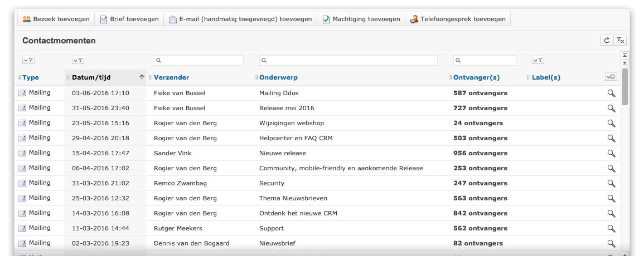Screen dimensions: 644x256
Task: Click date 14-03-2016 16:08
Action: pos(100,213)
